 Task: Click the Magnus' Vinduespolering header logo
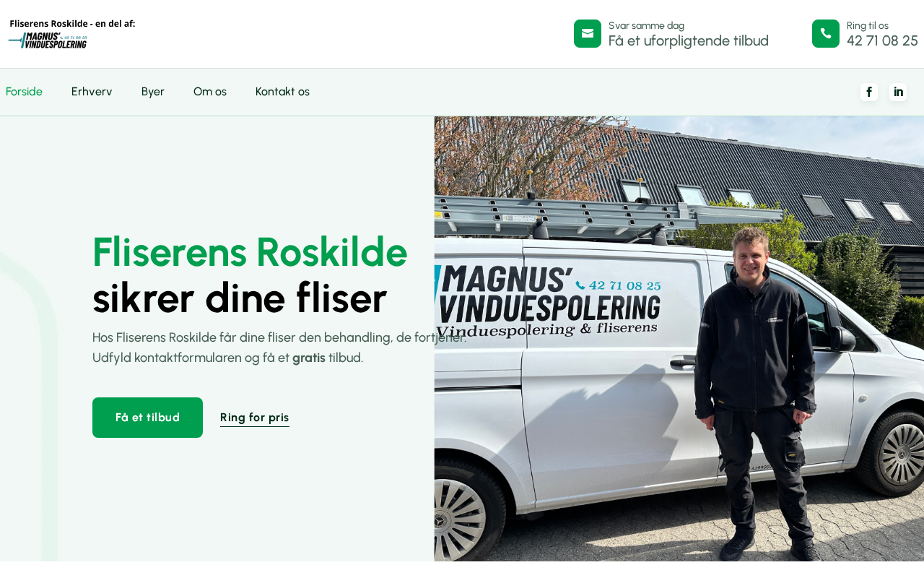tap(48, 40)
